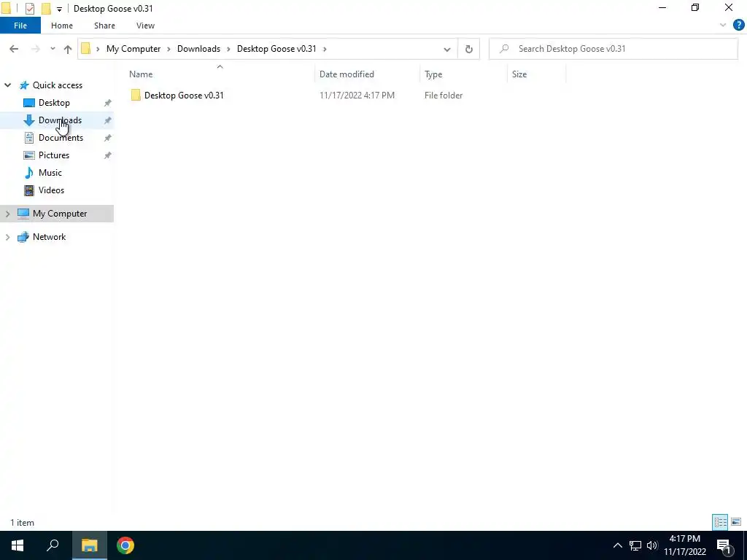Sort by the Date modified column
The height and width of the screenshot is (560, 747).
pyautogui.click(x=347, y=74)
